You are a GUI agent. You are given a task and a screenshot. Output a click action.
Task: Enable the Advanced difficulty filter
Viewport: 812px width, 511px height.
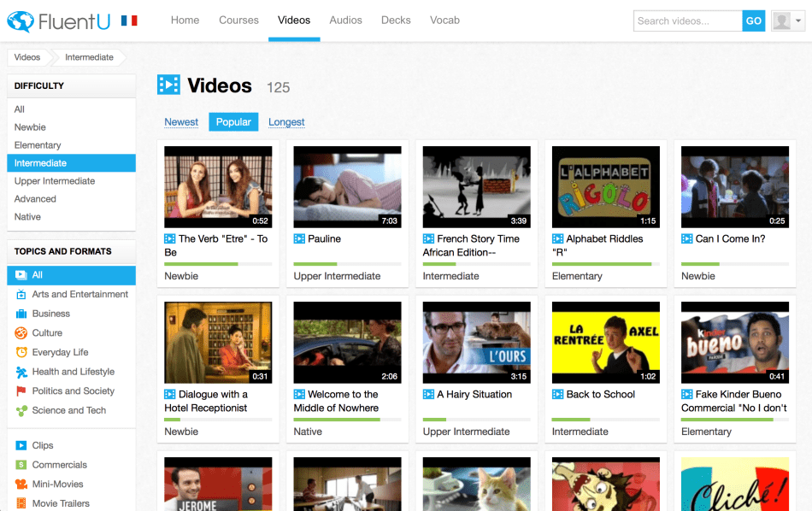coord(35,198)
